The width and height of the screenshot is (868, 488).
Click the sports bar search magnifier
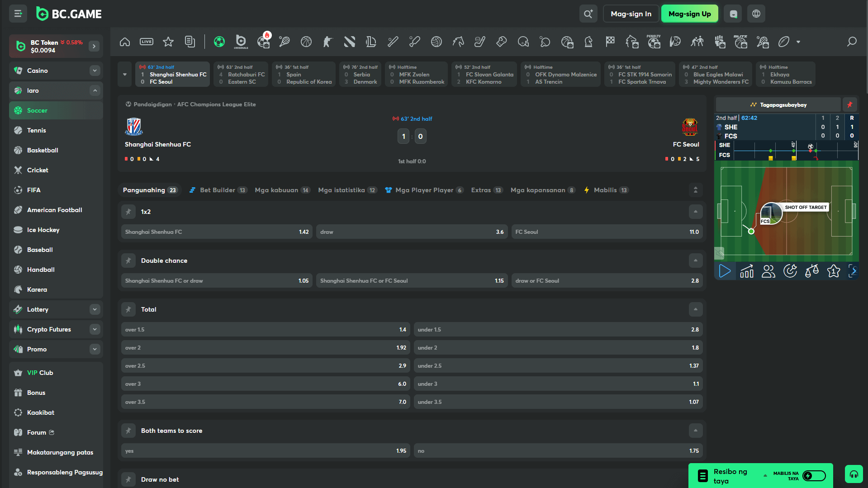click(852, 42)
